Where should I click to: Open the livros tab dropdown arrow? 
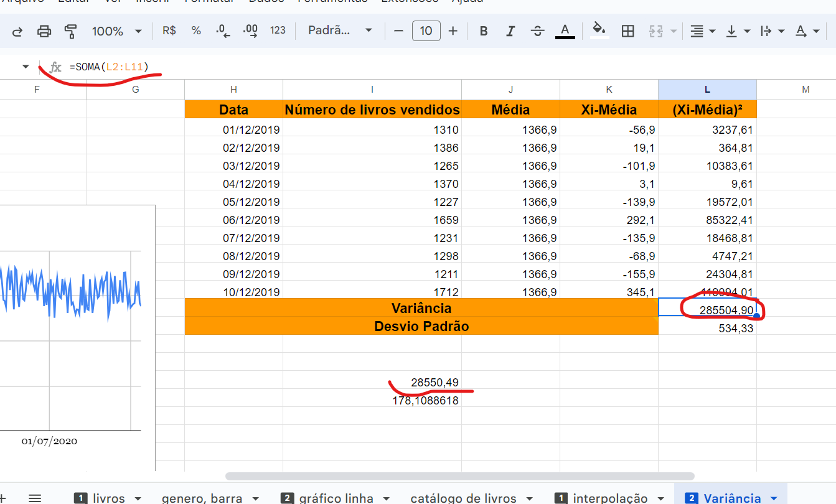138,498
